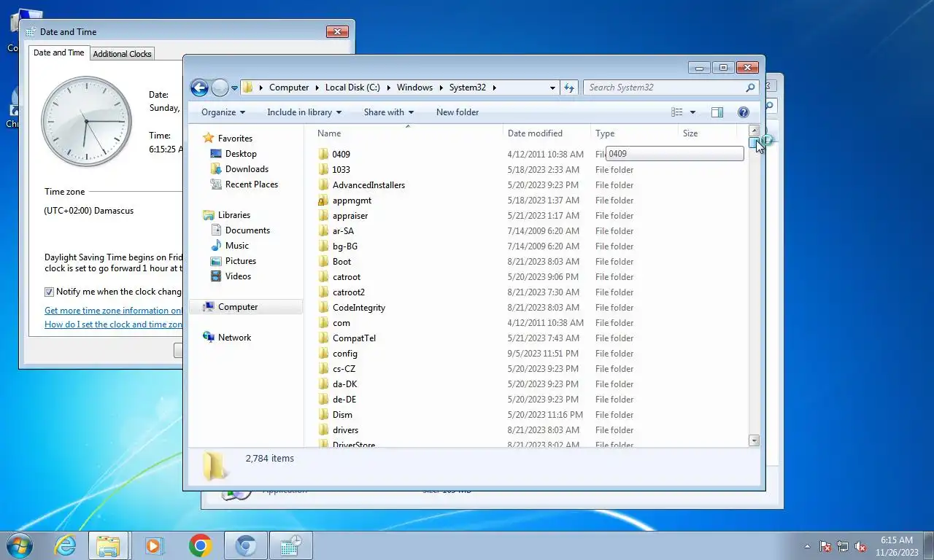934x560 pixels.
Task: Select Recent Places under Favorites
Action: tap(252, 184)
